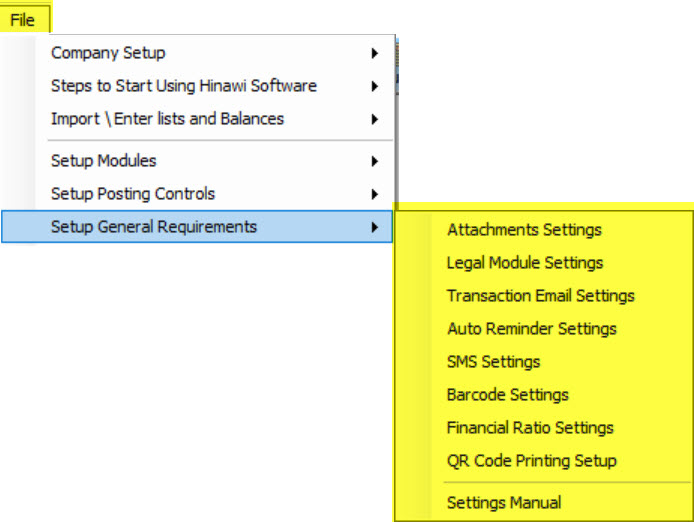Click Setup General Requirements menu item
The height and width of the screenshot is (522, 694).
tap(197, 227)
